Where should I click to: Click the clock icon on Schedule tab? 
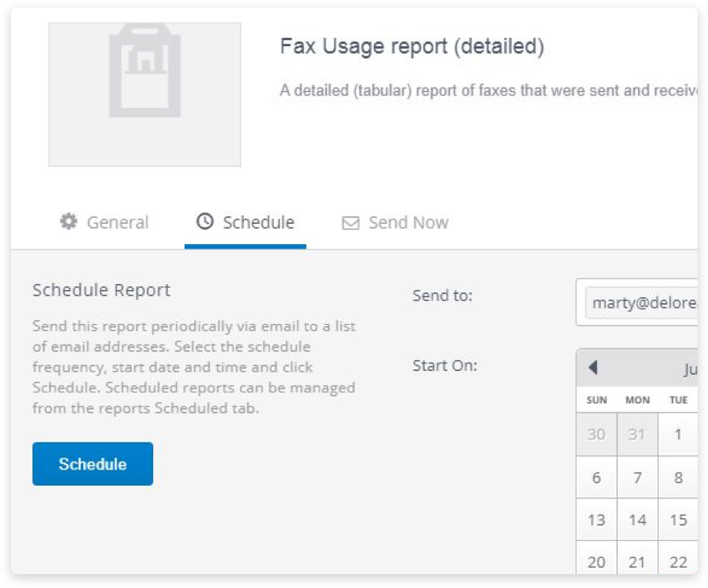click(205, 222)
